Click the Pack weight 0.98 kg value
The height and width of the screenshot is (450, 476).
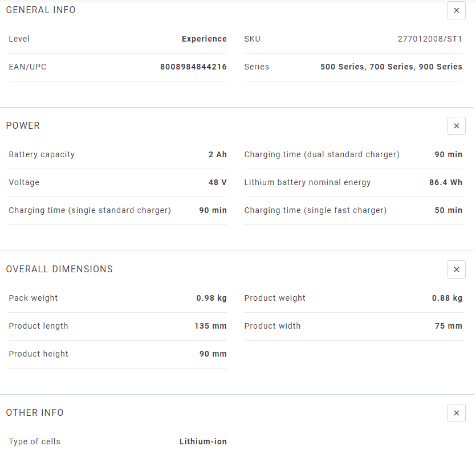coord(211,298)
